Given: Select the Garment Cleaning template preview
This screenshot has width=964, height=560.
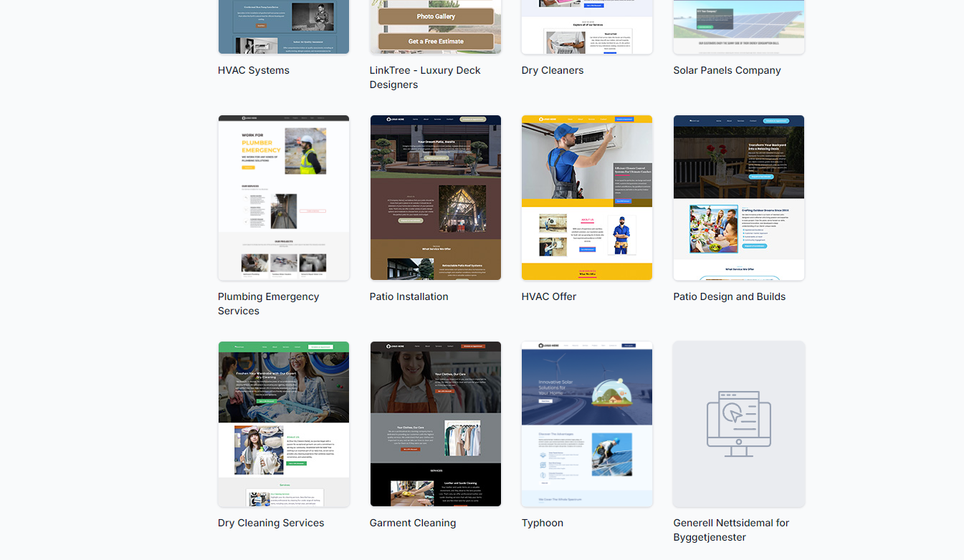Looking at the screenshot, I should tap(435, 424).
